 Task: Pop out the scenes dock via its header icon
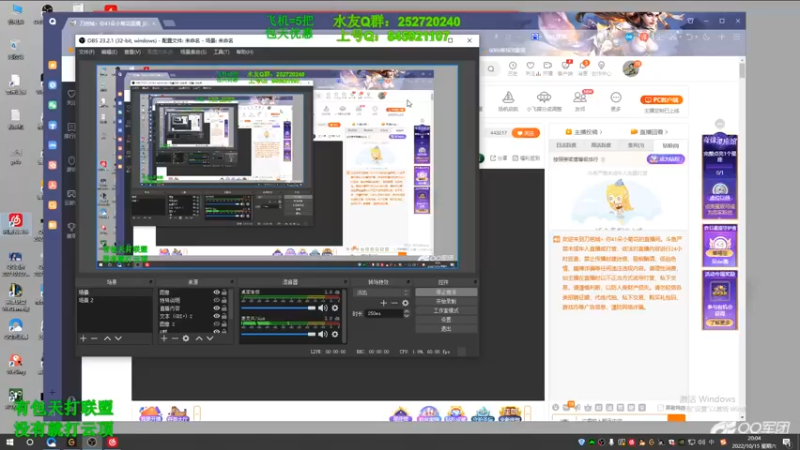[151, 282]
